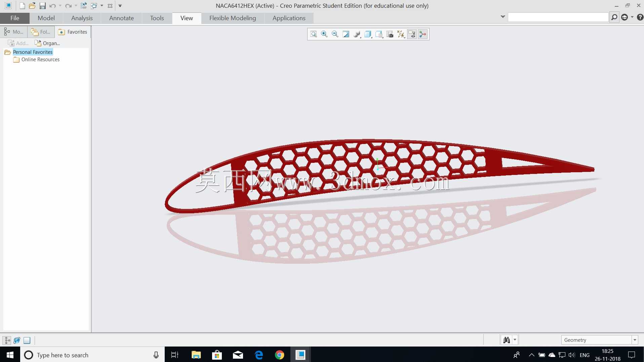Click the command search input field
The height and width of the screenshot is (362, 644).
pyautogui.click(x=558, y=17)
